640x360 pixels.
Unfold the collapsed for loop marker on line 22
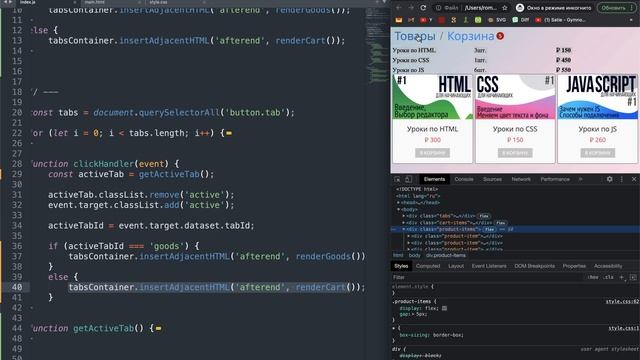(x=229, y=133)
